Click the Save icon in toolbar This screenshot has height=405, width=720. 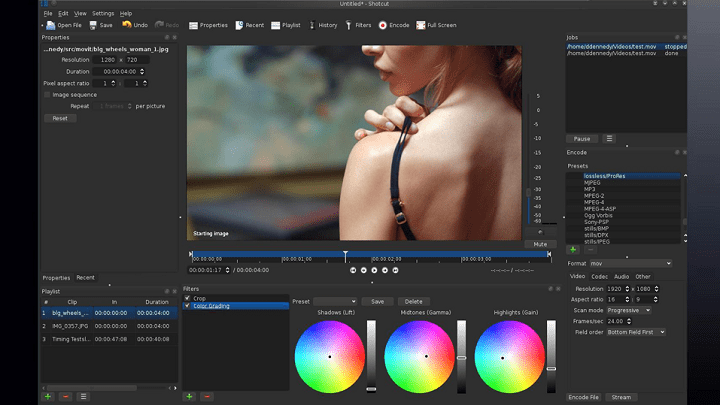(x=95, y=25)
